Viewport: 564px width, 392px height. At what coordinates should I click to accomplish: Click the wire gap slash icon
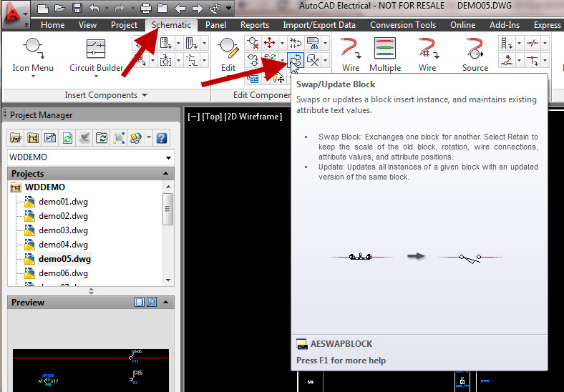point(533,44)
